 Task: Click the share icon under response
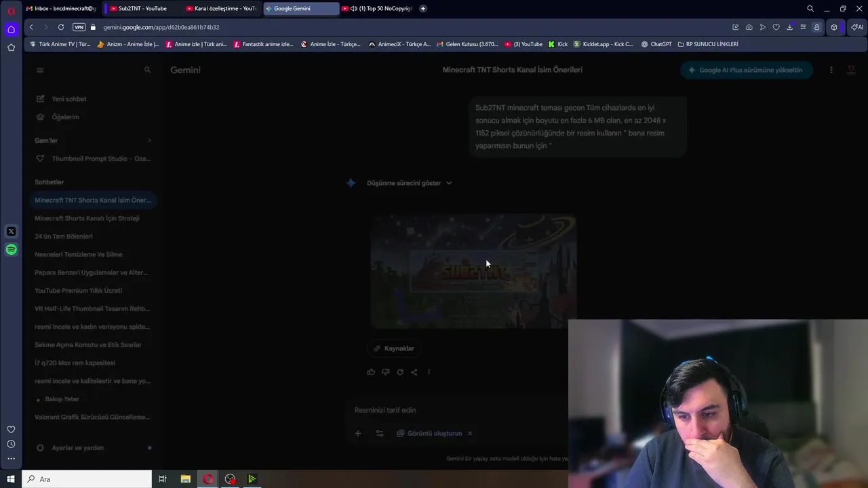point(414,372)
